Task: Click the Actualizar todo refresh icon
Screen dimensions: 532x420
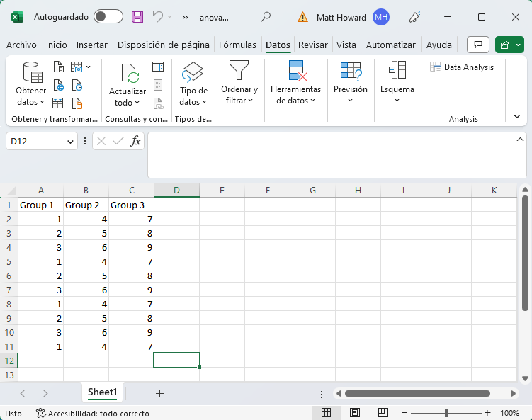Action: (128, 72)
